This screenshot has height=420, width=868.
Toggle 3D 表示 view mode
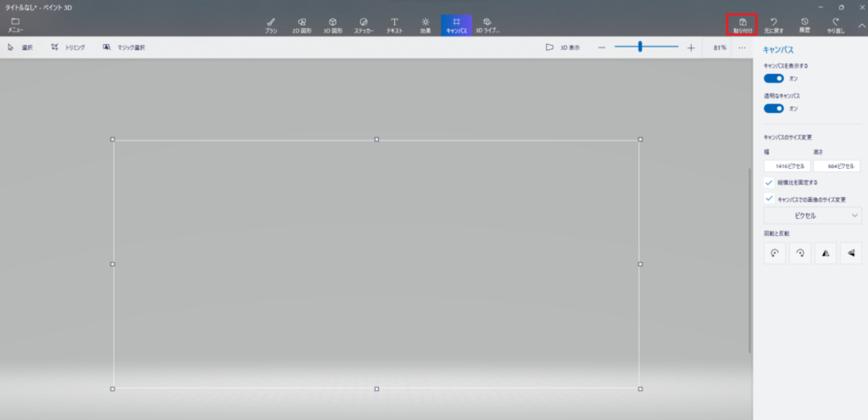pyautogui.click(x=563, y=48)
